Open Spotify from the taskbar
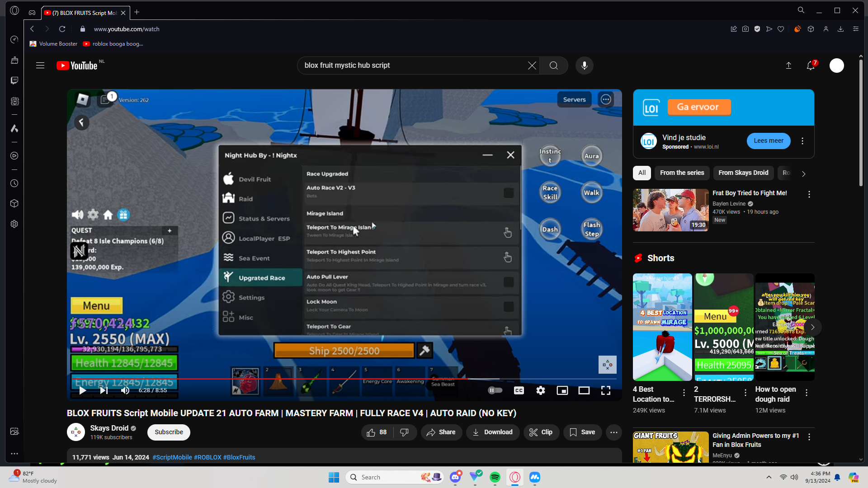 click(495, 477)
